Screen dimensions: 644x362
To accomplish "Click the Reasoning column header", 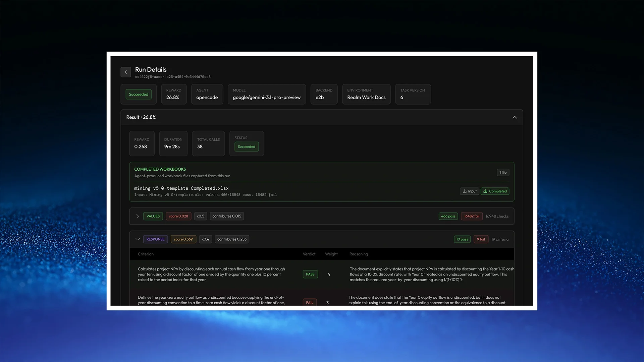I will coord(359,254).
